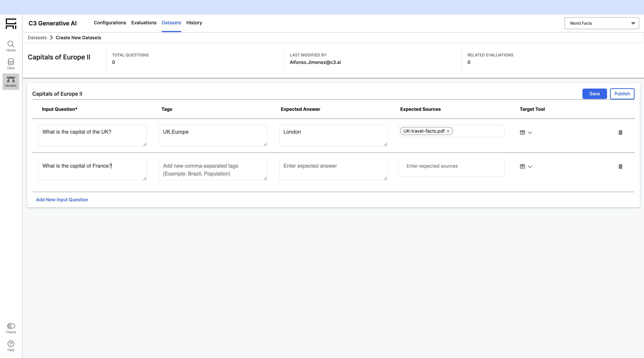Switch to the Configurations tab
Viewport: 644px width, 358px height.
110,23
